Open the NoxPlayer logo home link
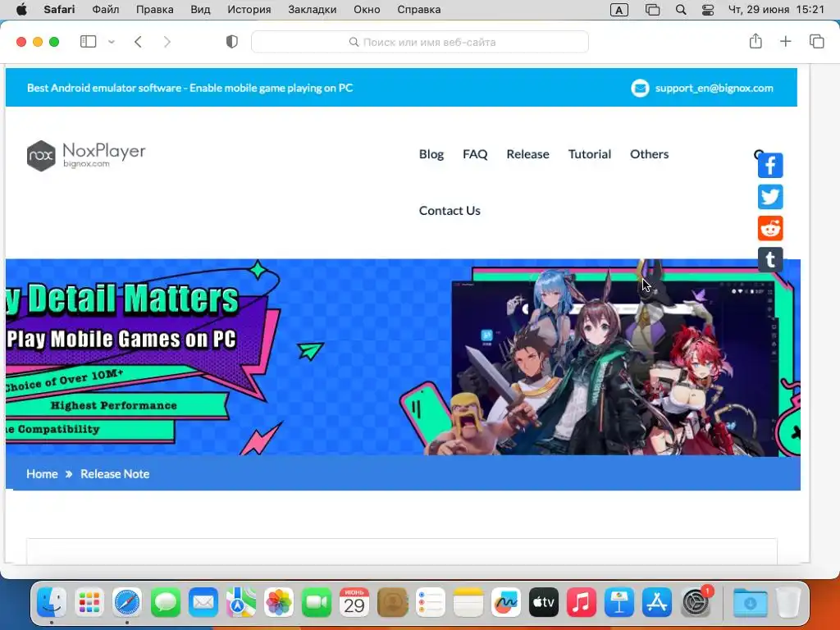Image resolution: width=840 pixels, height=630 pixels. tap(86, 156)
